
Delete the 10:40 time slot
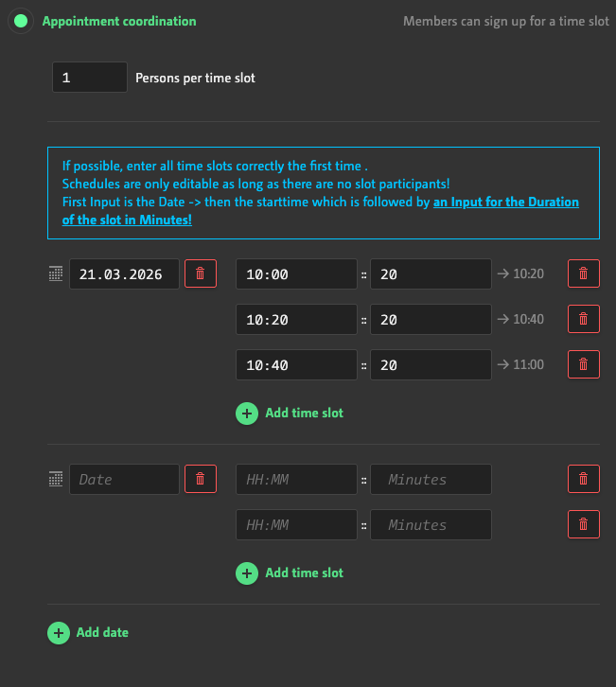[x=584, y=364]
